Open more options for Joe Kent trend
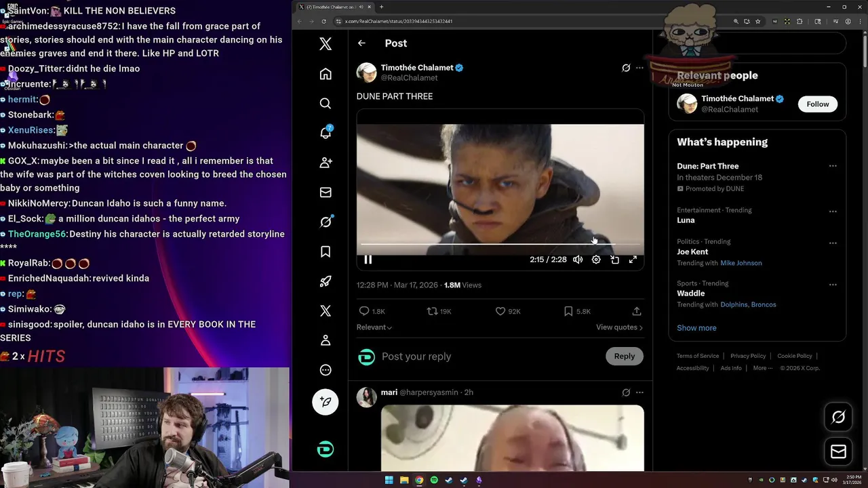The image size is (868, 488). tap(833, 243)
